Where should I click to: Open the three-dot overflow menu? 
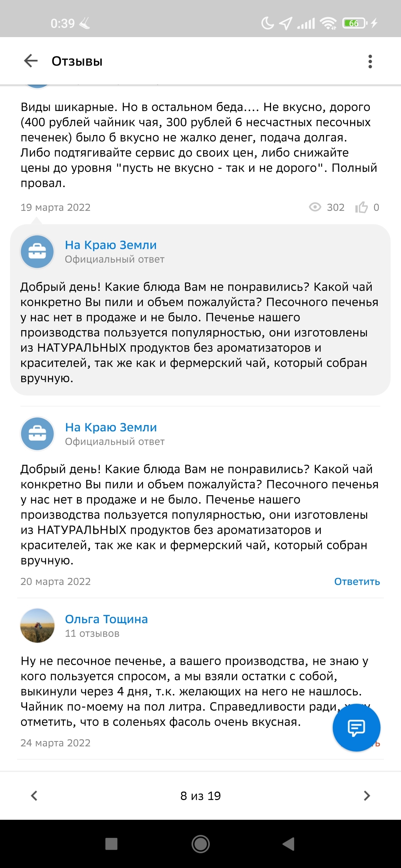(x=370, y=61)
